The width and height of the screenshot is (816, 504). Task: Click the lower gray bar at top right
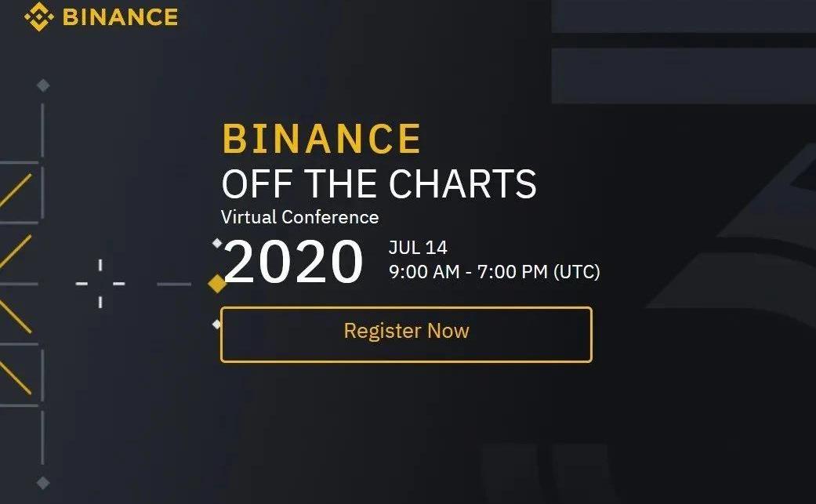coord(684,77)
